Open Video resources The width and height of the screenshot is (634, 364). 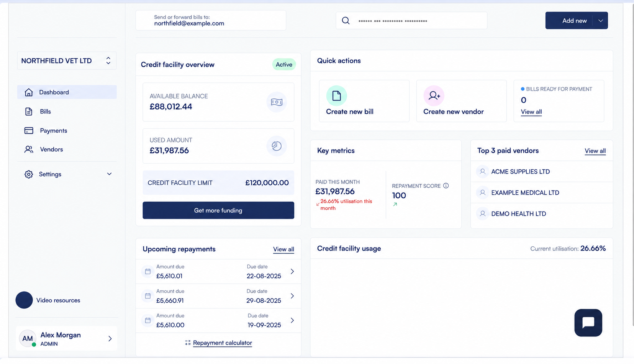pyautogui.click(x=58, y=300)
